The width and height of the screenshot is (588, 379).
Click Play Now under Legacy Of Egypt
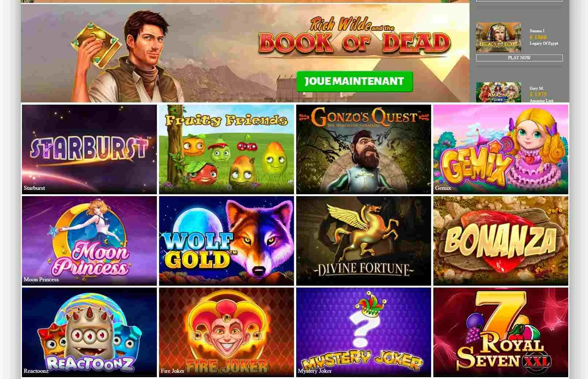(x=519, y=58)
